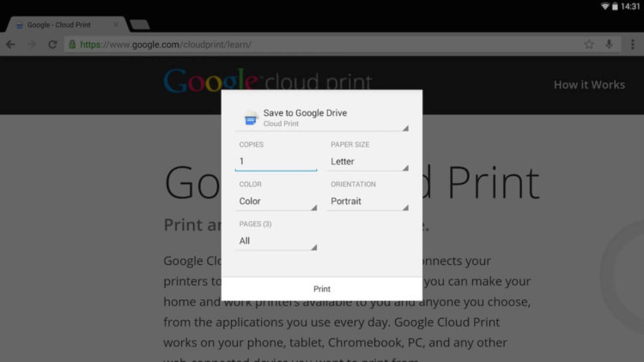The width and height of the screenshot is (644, 362).
Task: Tap the voice search microphone icon
Action: point(610,45)
